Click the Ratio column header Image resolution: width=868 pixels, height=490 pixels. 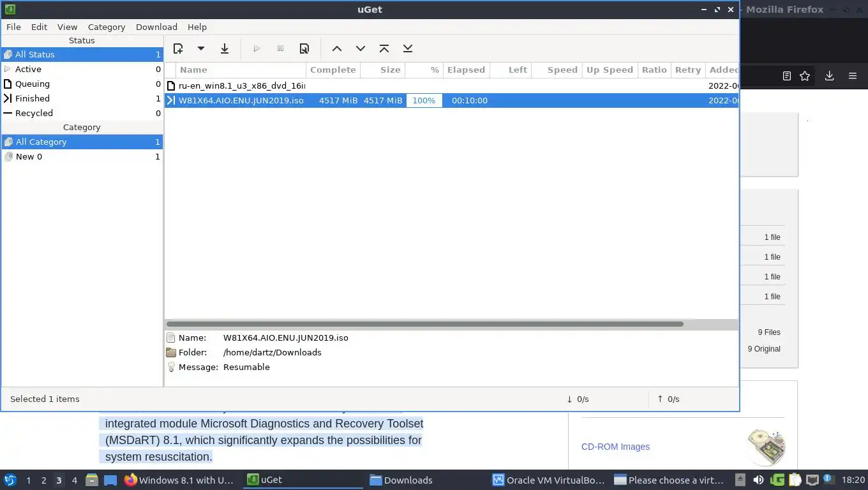point(654,70)
